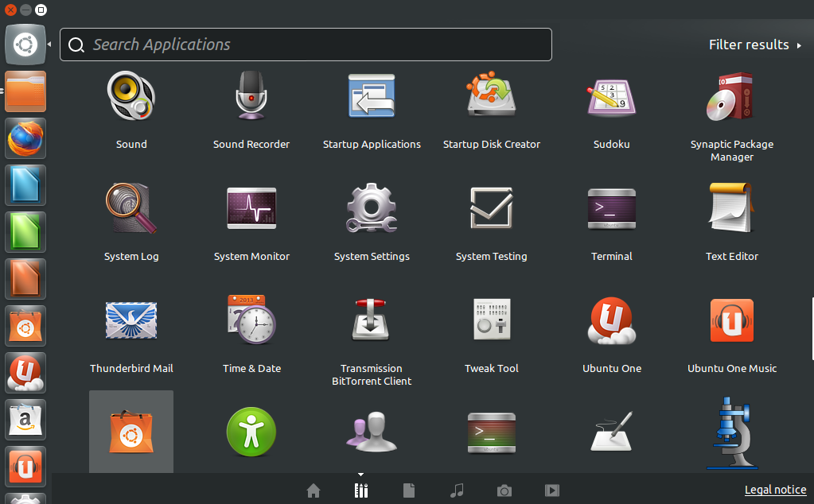814x504 pixels.
Task: Launch System Monitor
Action: click(x=251, y=208)
